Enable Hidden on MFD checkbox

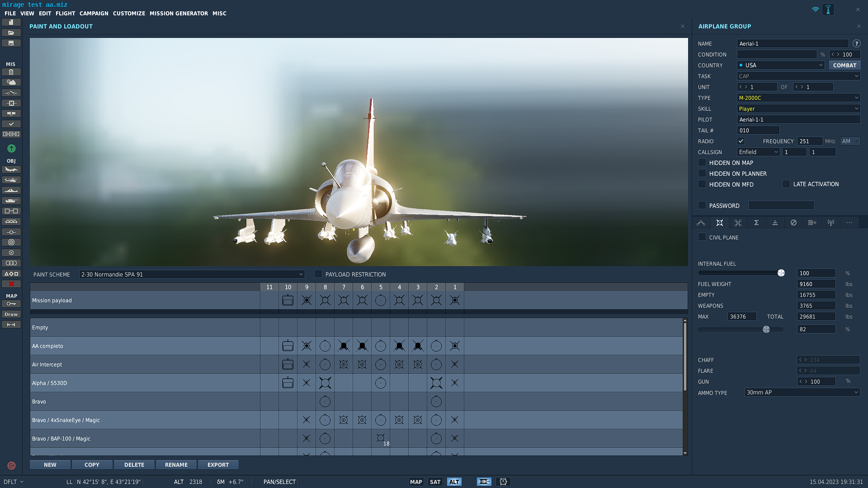(702, 184)
